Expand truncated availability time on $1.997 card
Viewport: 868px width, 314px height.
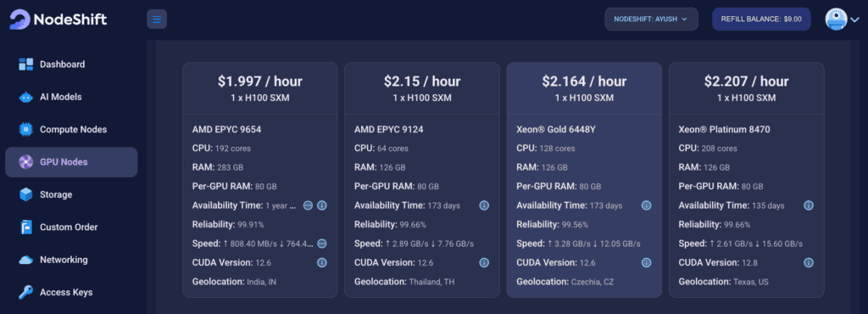309,205
